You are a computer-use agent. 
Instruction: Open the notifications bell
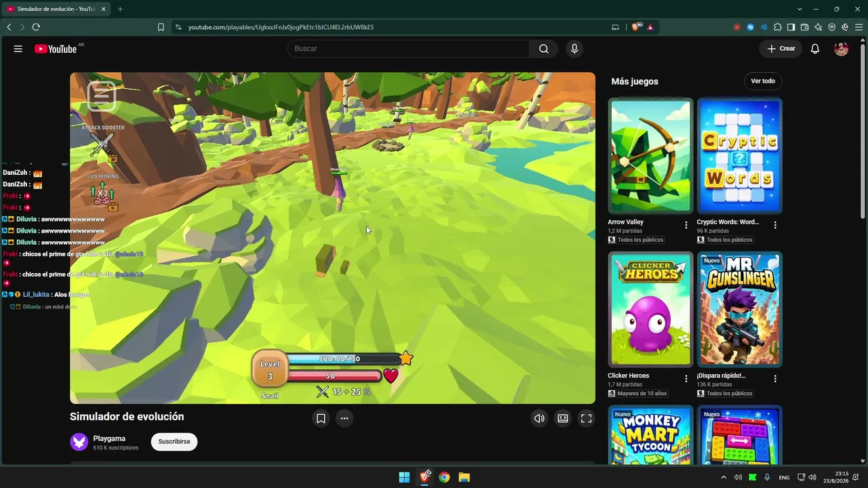(x=815, y=49)
